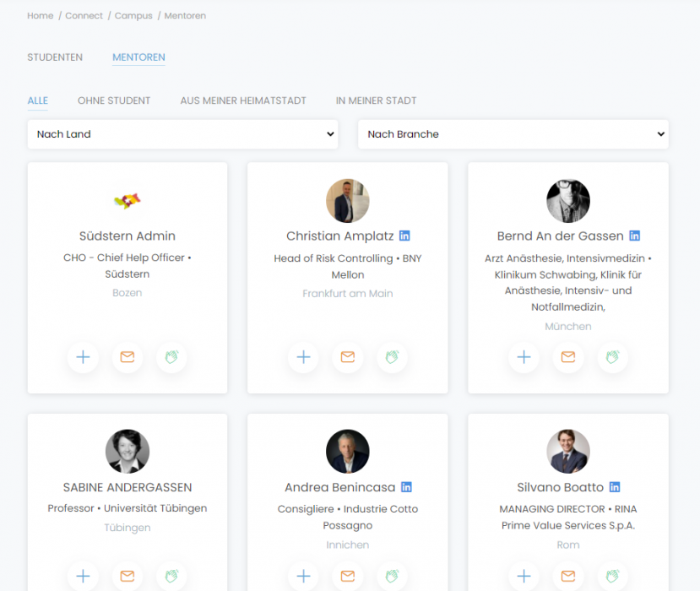Viewport: 700px width, 591px height.
Task: Open Christian Amplatz's LinkedIn icon
Action: [x=404, y=236]
